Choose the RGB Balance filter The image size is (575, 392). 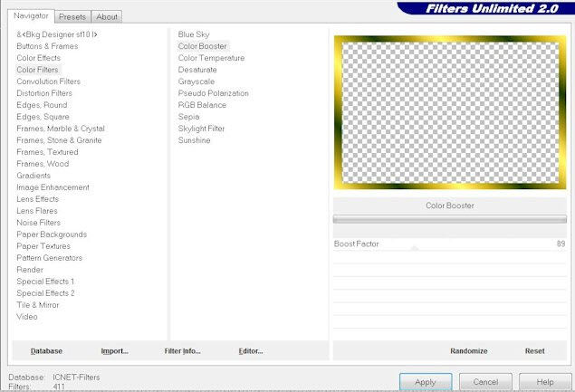(202, 105)
